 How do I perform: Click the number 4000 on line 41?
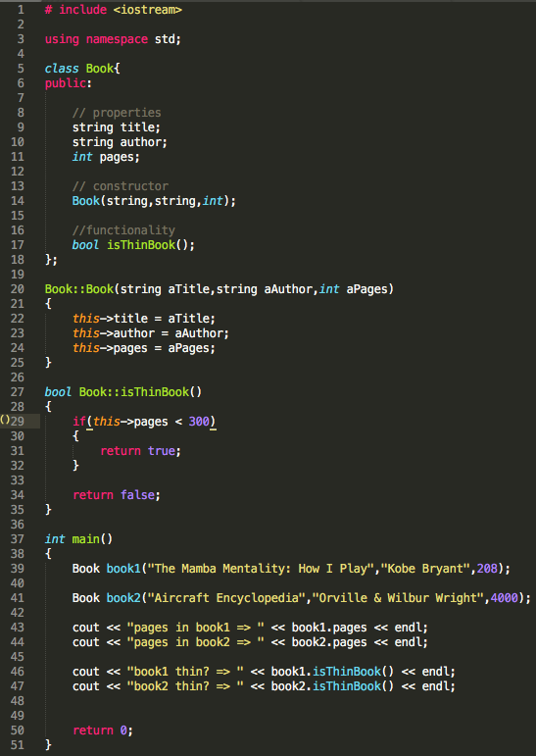click(505, 598)
